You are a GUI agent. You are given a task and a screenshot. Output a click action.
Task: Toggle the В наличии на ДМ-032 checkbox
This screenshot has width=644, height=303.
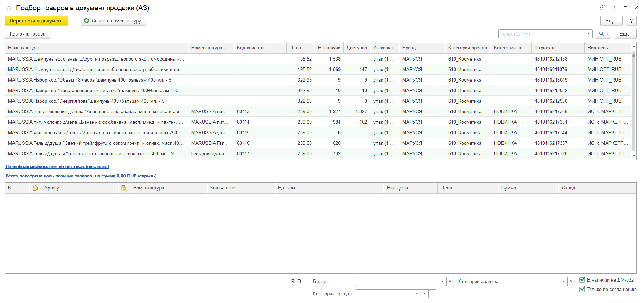[x=582, y=280]
